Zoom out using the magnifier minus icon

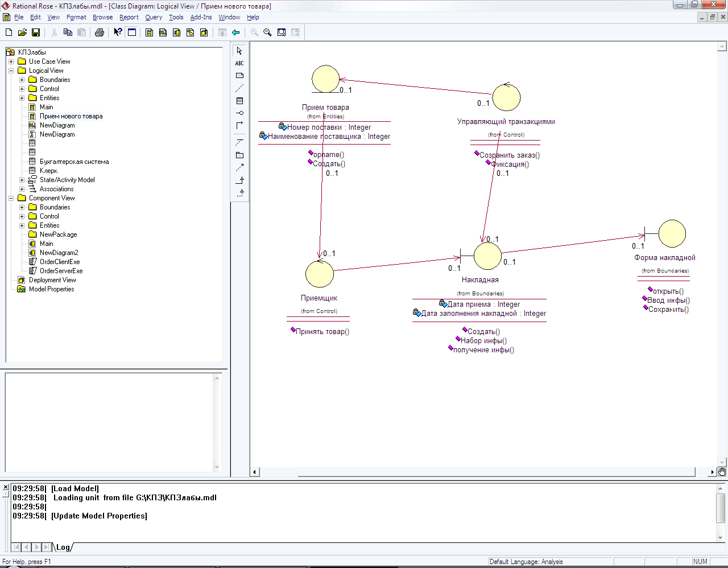point(267,32)
